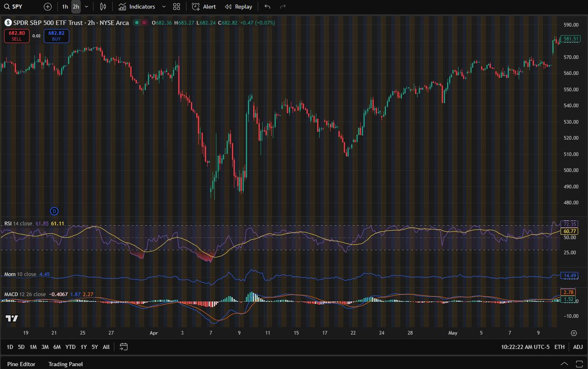Click the May date on time axis
The image size is (588, 369).
coord(453,333)
